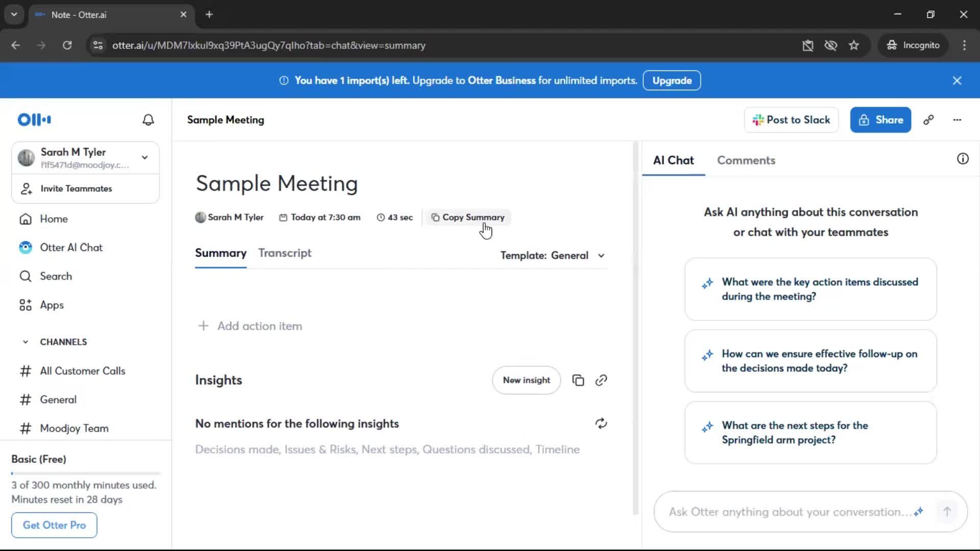980x551 pixels.
Task: Click the AI Chat info icon
Action: coord(963,159)
